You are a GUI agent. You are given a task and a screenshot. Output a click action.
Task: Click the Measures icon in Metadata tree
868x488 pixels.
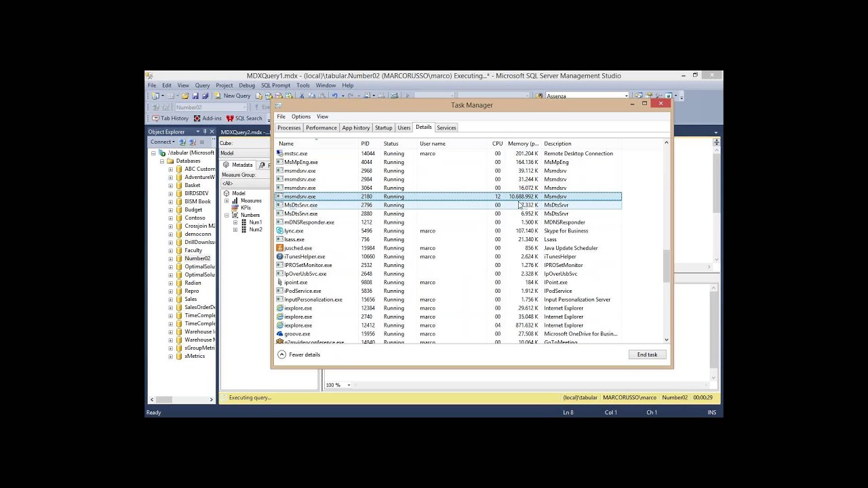(235, 201)
